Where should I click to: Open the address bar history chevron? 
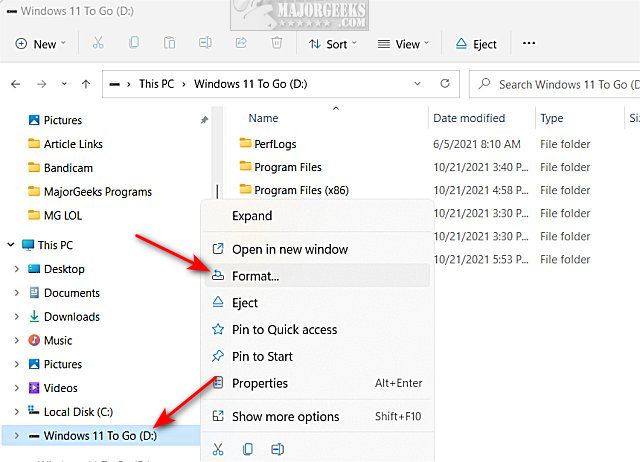[x=417, y=84]
